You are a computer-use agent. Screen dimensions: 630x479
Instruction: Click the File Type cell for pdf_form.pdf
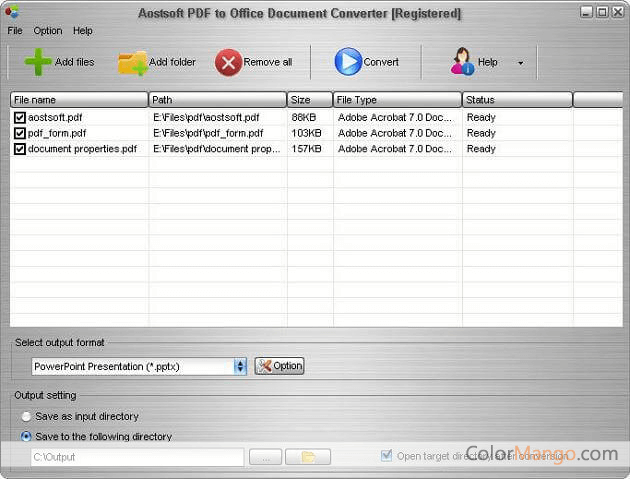(x=395, y=133)
